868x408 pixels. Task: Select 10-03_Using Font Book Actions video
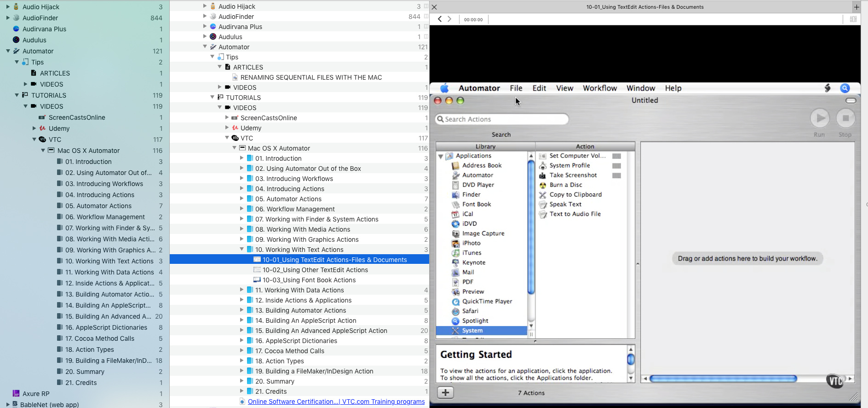(309, 280)
